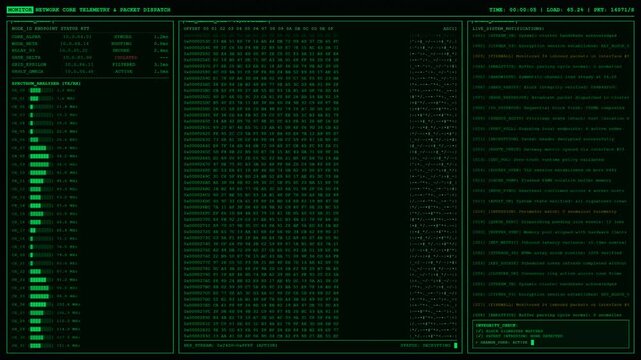Viewport: 641px width, 360px height.
Task: Select the GATE_DELTA node row
Action: coord(90,58)
